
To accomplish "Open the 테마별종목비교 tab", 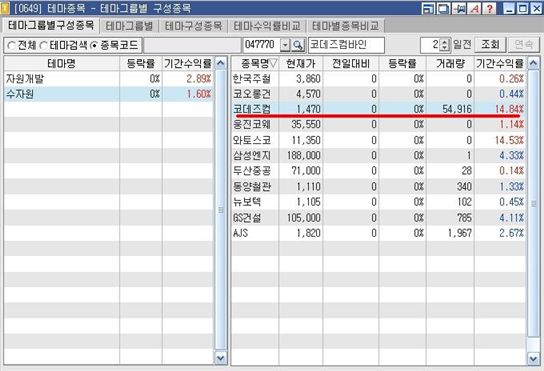I will coord(345,26).
